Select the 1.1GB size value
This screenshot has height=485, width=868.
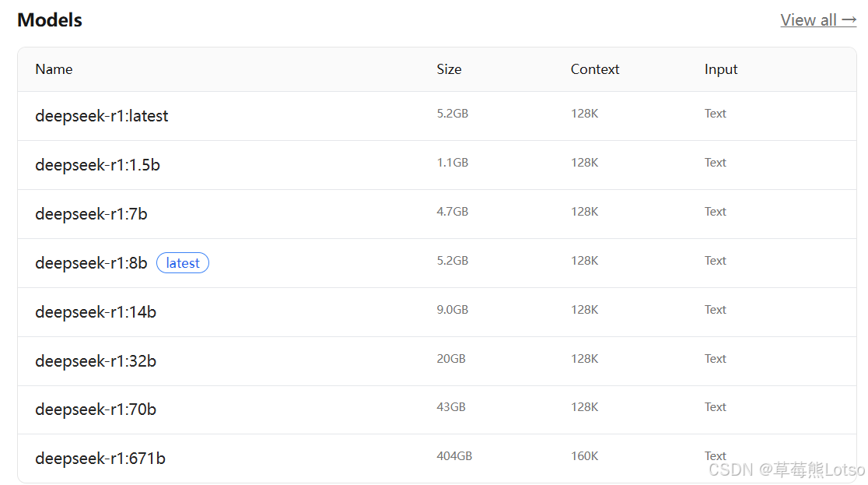452,163
